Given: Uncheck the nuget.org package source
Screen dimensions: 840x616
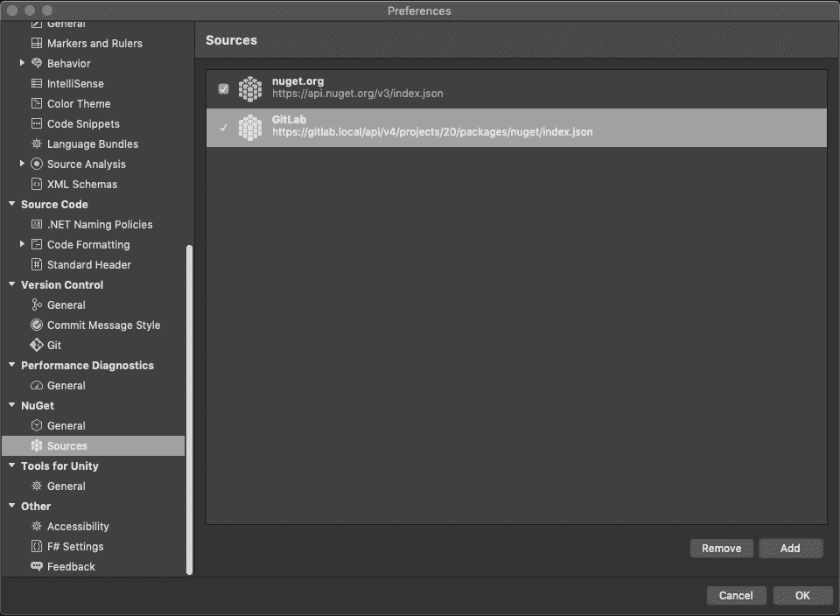Looking at the screenshot, I should (223, 87).
